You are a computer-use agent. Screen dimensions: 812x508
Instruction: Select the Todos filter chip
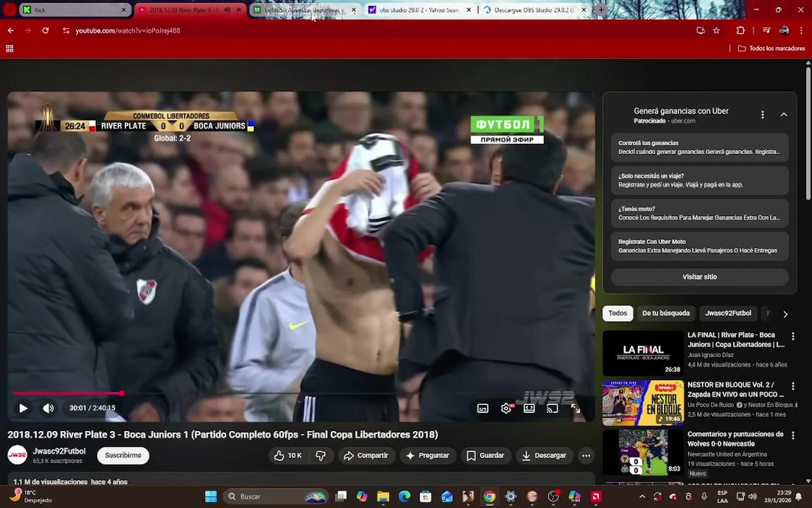pos(617,313)
